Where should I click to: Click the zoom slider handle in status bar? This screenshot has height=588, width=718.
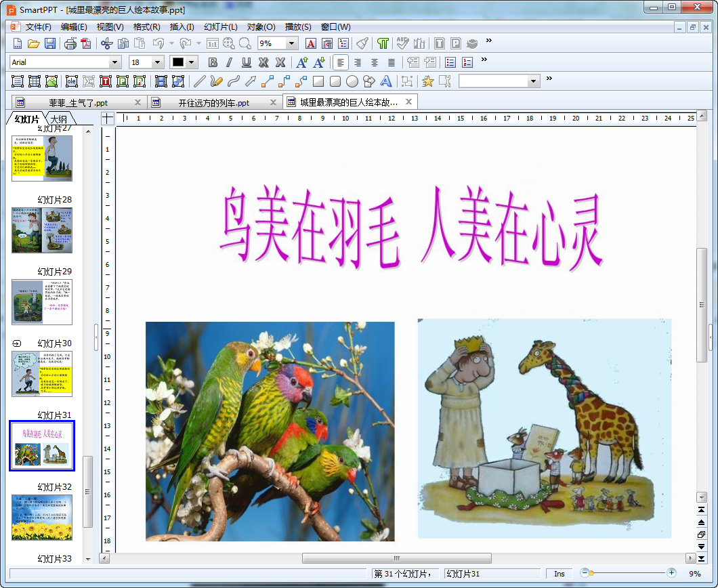click(x=591, y=573)
